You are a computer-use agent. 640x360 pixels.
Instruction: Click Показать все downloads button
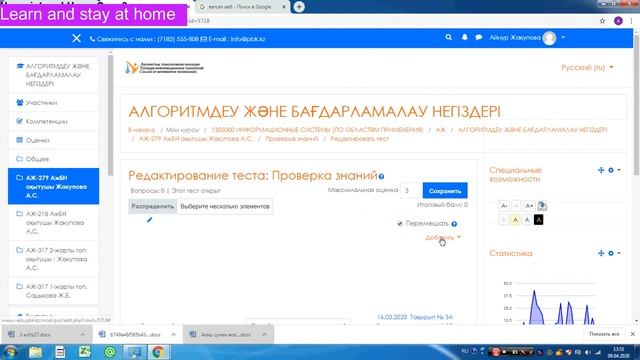[604, 334]
